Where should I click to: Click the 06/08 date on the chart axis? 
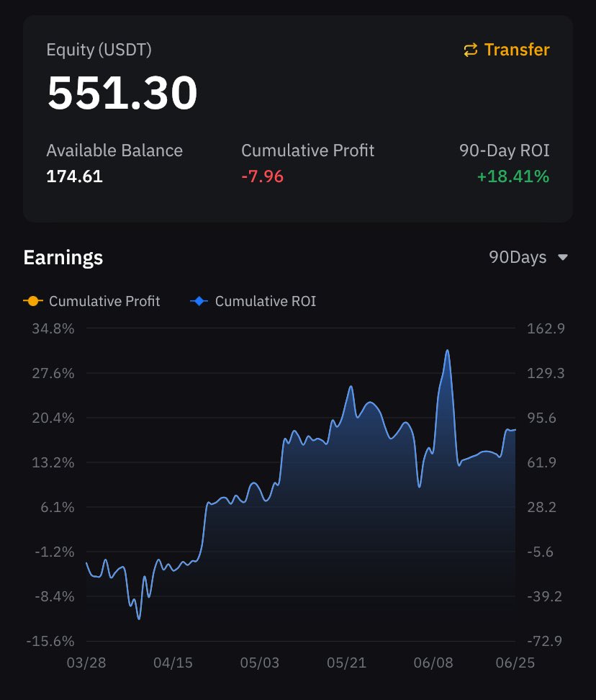pos(433,663)
